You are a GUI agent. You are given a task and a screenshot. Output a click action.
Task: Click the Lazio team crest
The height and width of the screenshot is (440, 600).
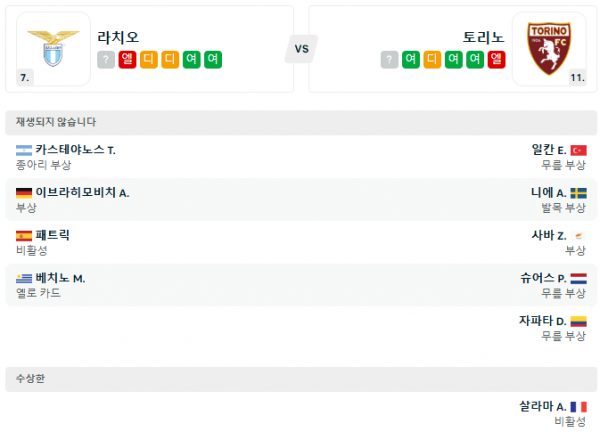pyautogui.click(x=48, y=45)
